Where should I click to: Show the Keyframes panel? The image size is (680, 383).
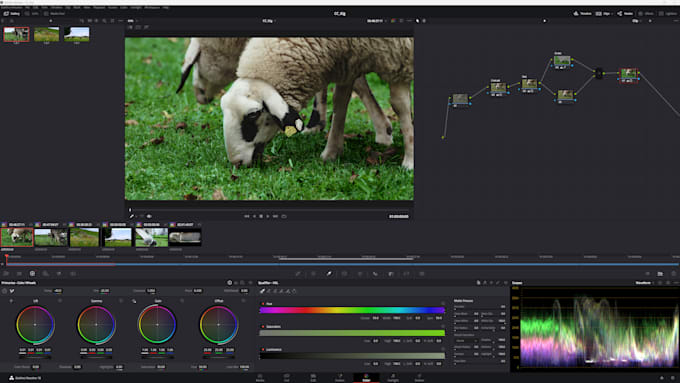click(x=647, y=274)
